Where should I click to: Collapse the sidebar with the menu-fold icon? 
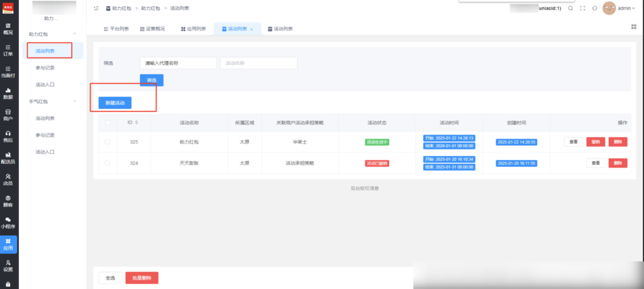point(96,8)
